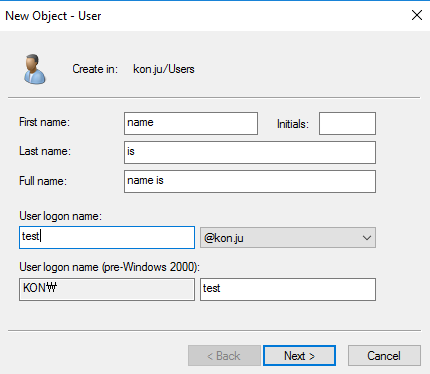Click the 'User logon name (pre-Windows 2000):' label
430x374 pixels.
109,267
